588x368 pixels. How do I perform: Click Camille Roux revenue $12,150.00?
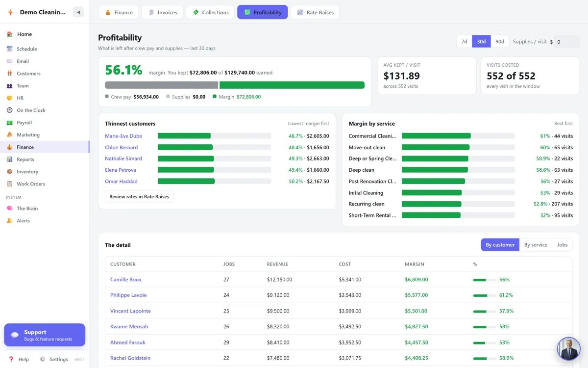(279, 280)
